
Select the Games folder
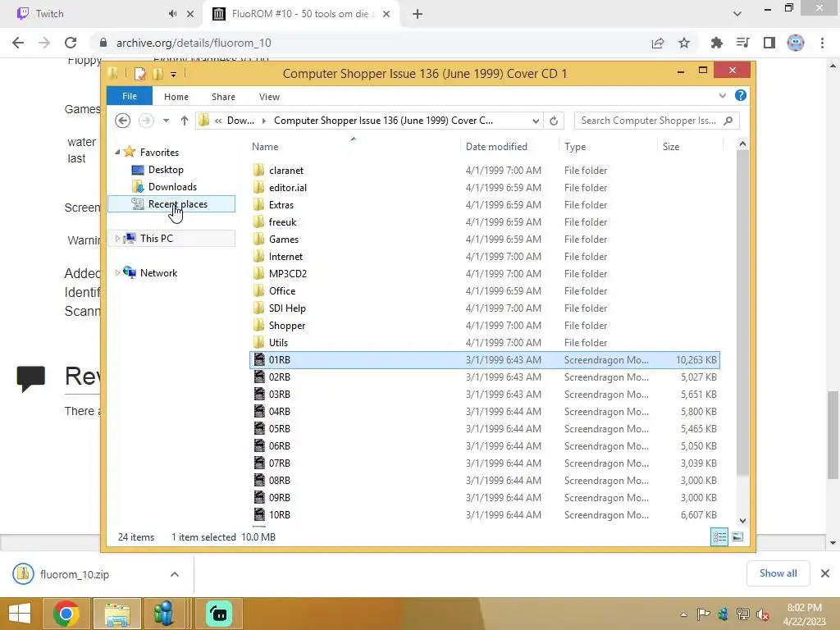click(283, 240)
